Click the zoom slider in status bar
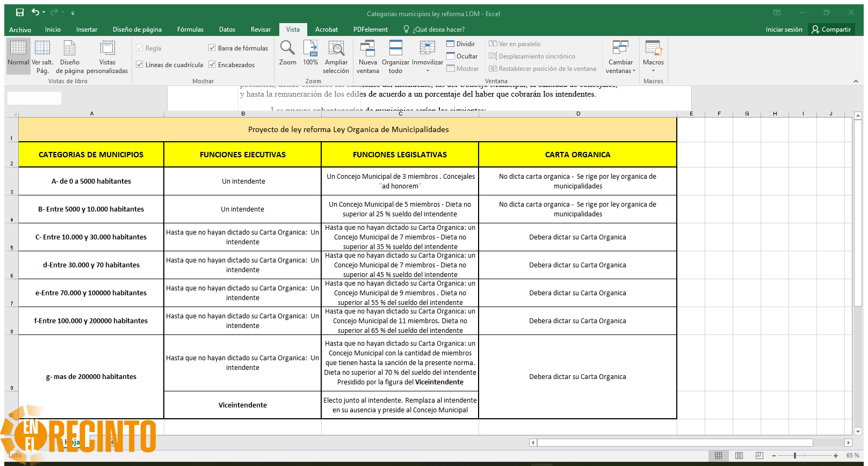This screenshot has height=466, width=868. (x=804, y=455)
